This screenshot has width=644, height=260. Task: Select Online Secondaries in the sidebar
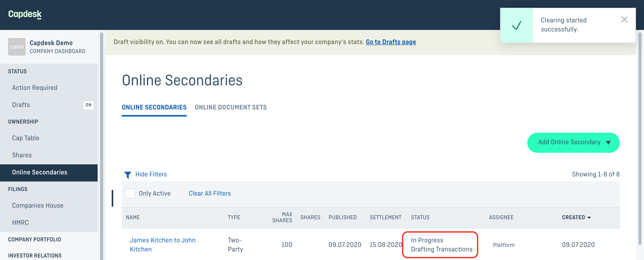pos(49,172)
